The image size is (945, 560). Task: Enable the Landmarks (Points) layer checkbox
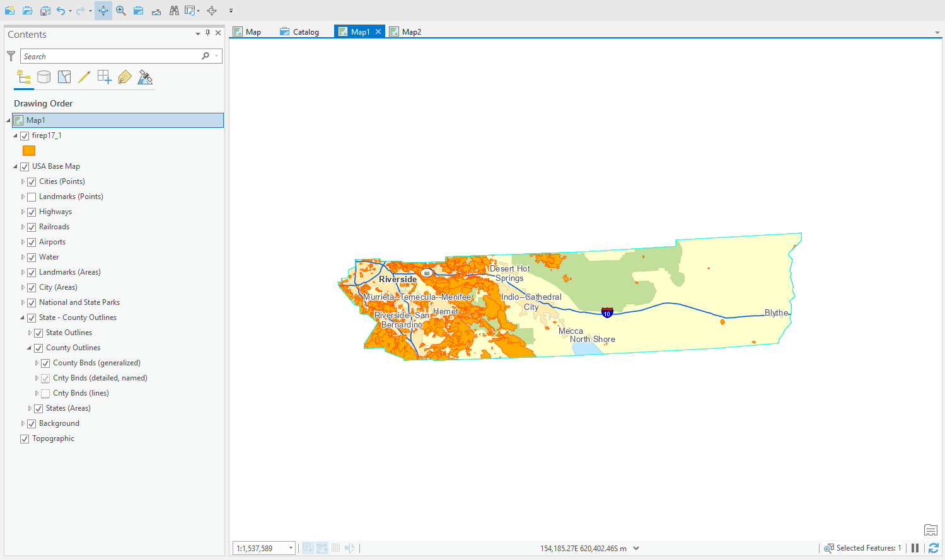tap(32, 197)
